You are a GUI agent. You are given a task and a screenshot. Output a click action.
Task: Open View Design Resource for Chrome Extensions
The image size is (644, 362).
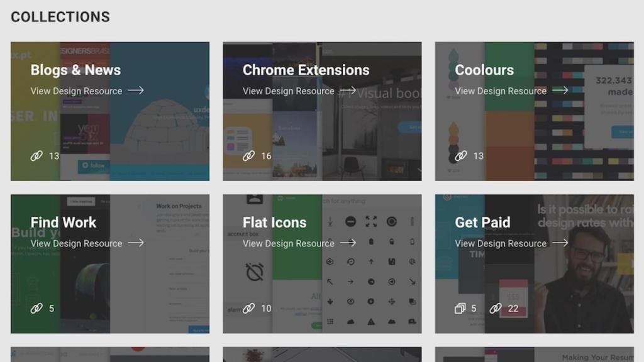click(289, 91)
